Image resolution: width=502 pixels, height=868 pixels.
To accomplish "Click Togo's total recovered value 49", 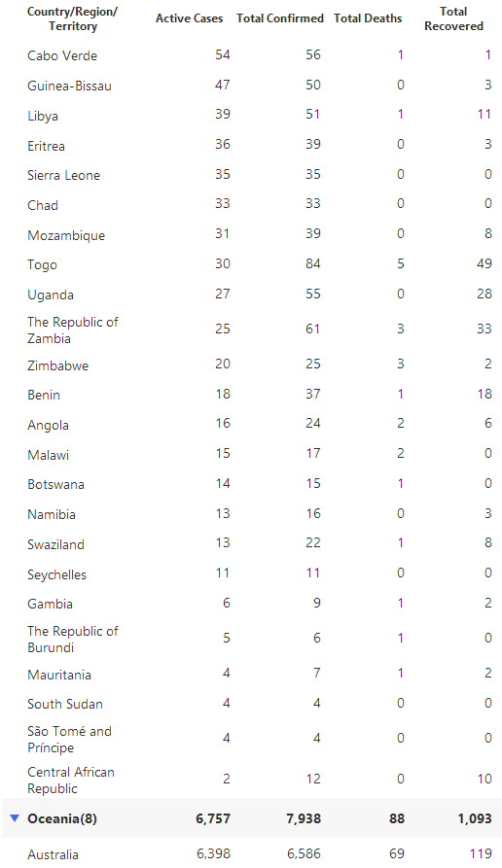I will 484,263.
